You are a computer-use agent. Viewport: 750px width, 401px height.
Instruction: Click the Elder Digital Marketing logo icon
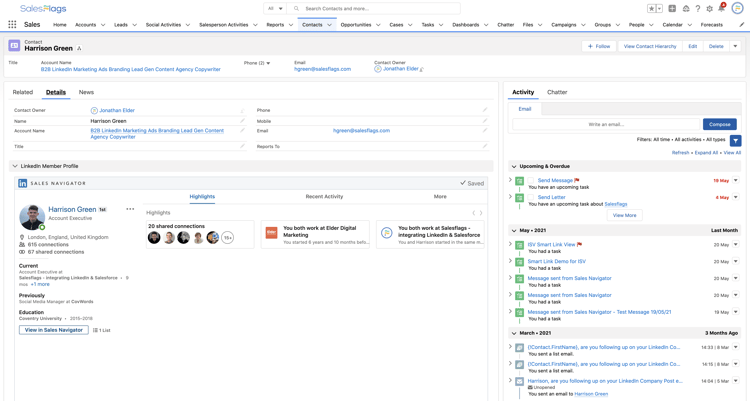coord(271,233)
